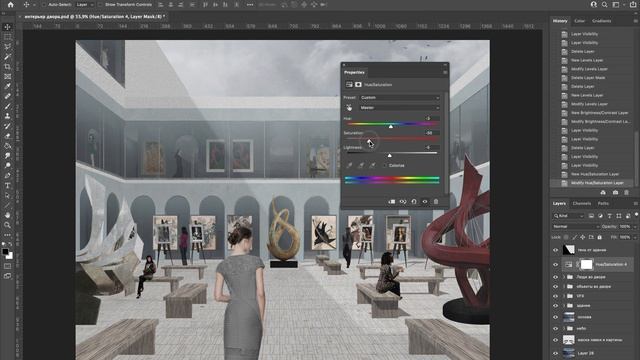This screenshot has height=360, width=640.
Task: Click the Saturation slider handle
Action: 369,141
